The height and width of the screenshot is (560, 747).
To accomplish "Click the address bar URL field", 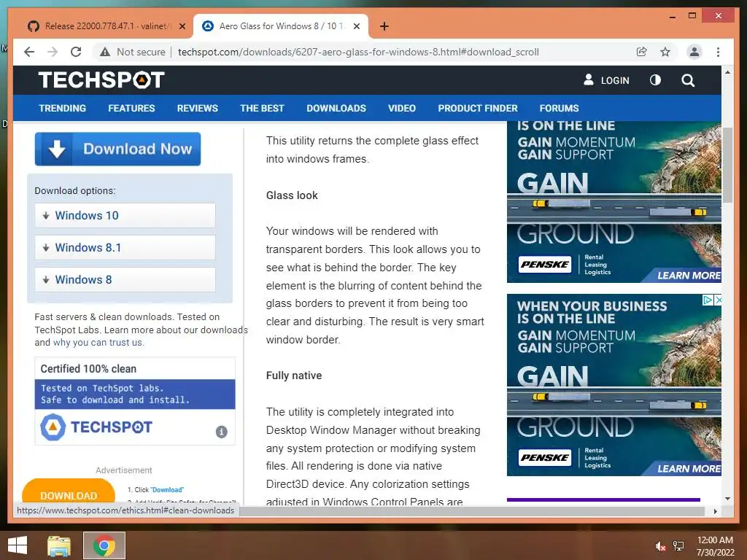I will click(x=358, y=52).
